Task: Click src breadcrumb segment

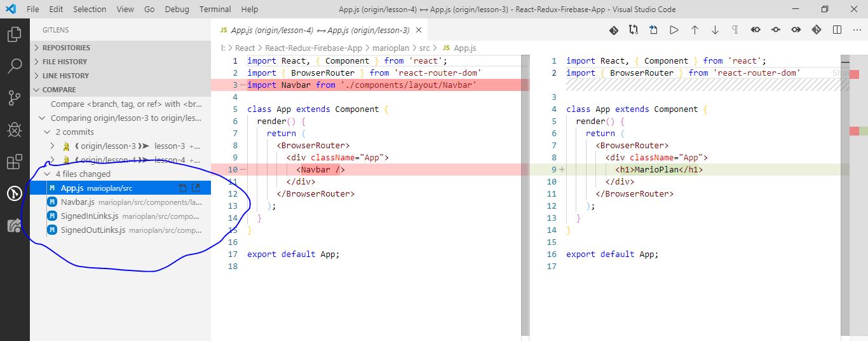Action: 424,48
